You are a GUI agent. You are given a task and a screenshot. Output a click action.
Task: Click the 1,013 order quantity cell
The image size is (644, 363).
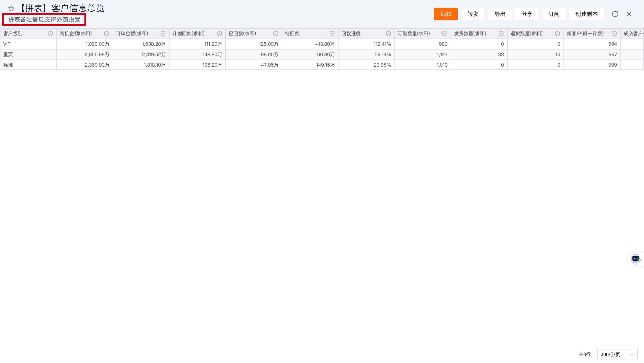(x=423, y=65)
